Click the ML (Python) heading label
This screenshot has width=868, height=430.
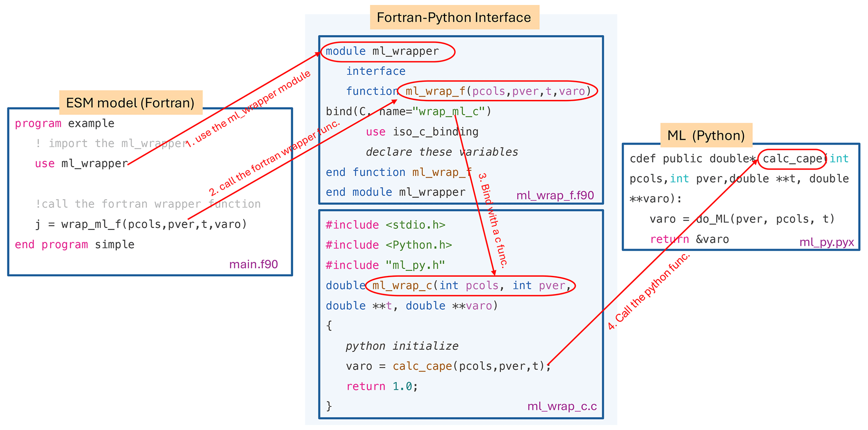point(706,136)
